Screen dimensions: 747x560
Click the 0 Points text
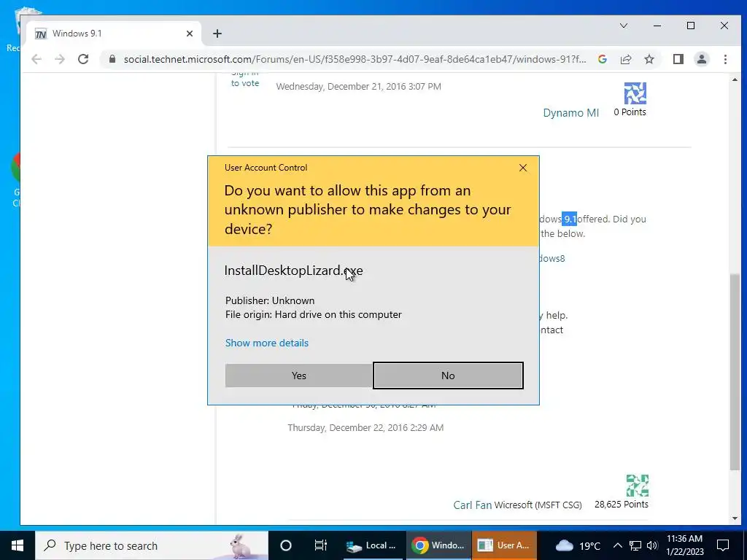pyautogui.click(x=630, y=112)
